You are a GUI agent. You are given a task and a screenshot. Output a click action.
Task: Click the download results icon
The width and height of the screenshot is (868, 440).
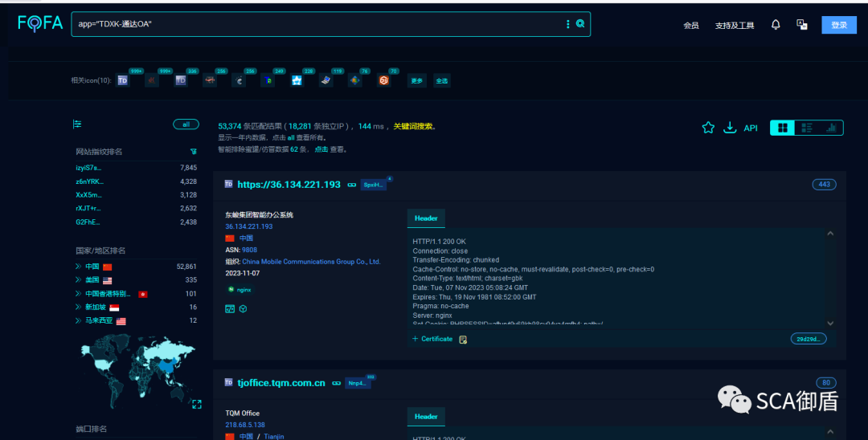point(730,128)
